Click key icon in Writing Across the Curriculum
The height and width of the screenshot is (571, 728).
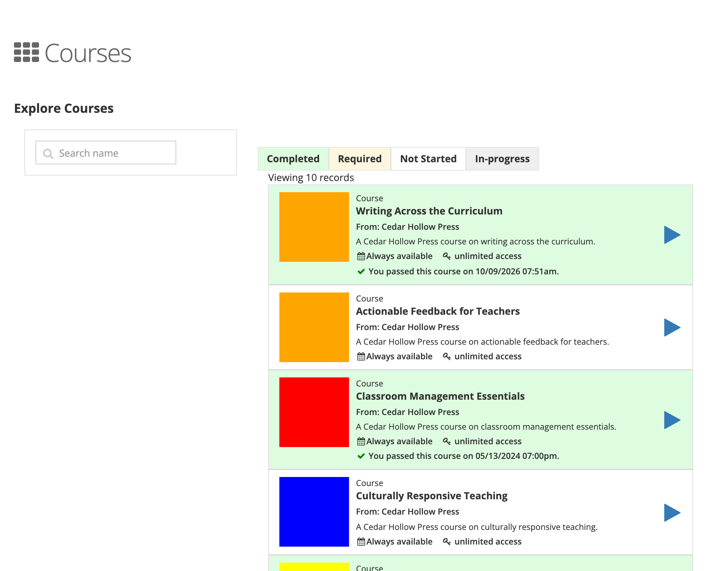point(447,256)
